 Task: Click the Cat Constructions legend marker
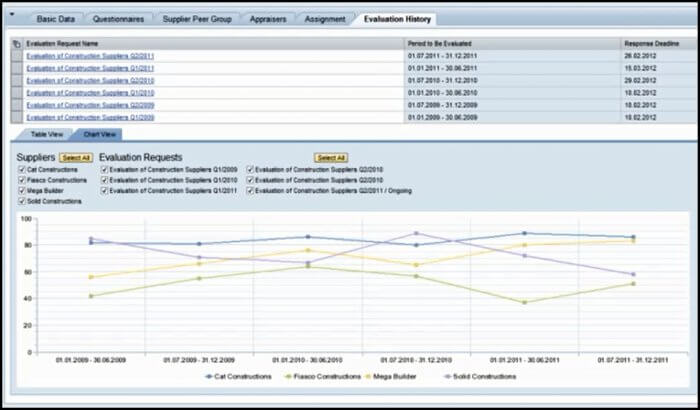pos(208,377)
